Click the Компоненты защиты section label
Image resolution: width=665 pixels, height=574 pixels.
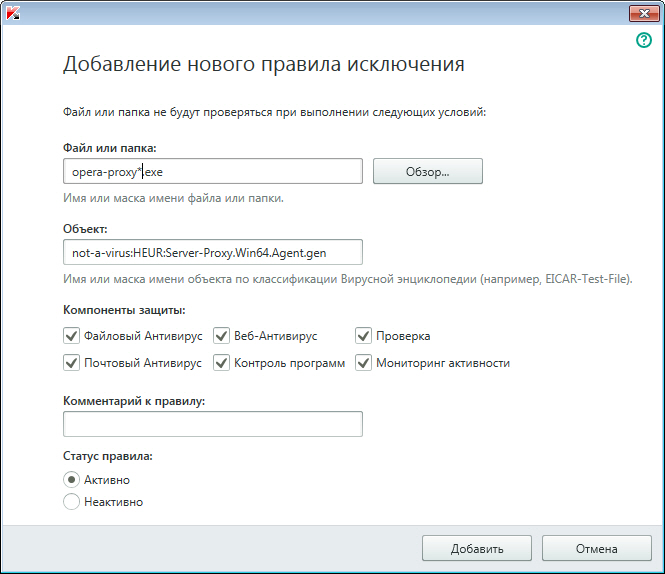coord(123,310)
